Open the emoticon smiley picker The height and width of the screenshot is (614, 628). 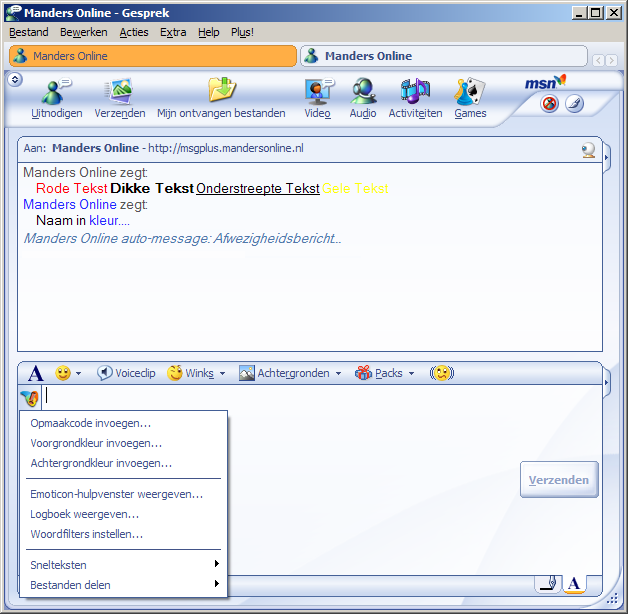[63, 373]
